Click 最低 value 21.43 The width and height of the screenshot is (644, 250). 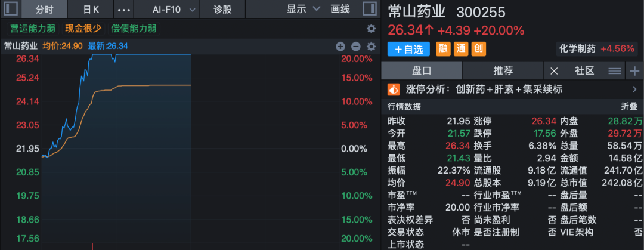[x=459, y=158]
